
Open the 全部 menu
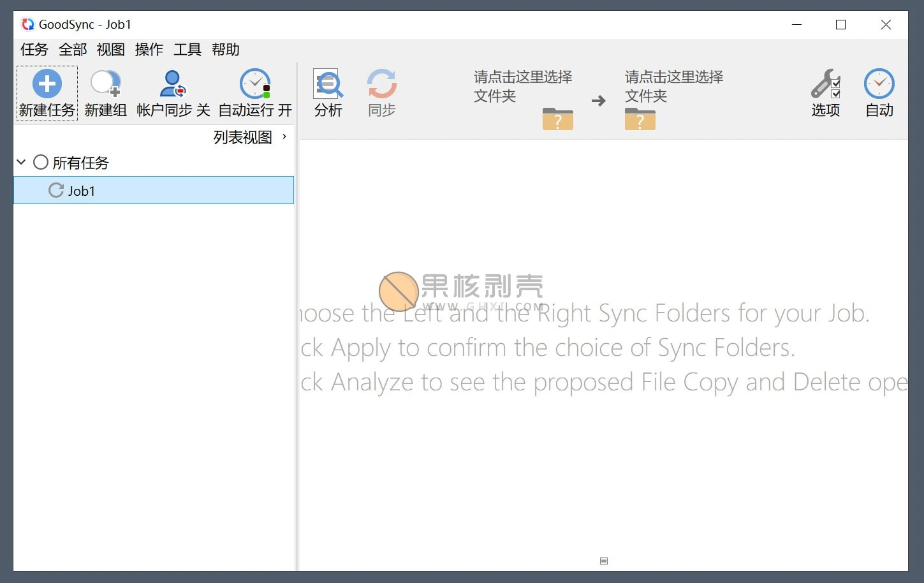pos(73,49)
